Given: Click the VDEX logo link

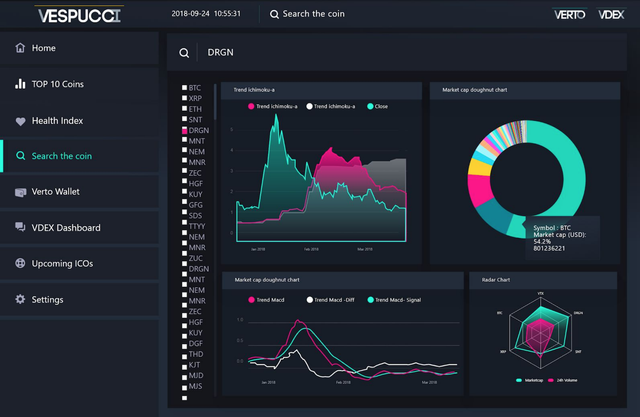Looking at the screenshot, I should tap(611, 15).
